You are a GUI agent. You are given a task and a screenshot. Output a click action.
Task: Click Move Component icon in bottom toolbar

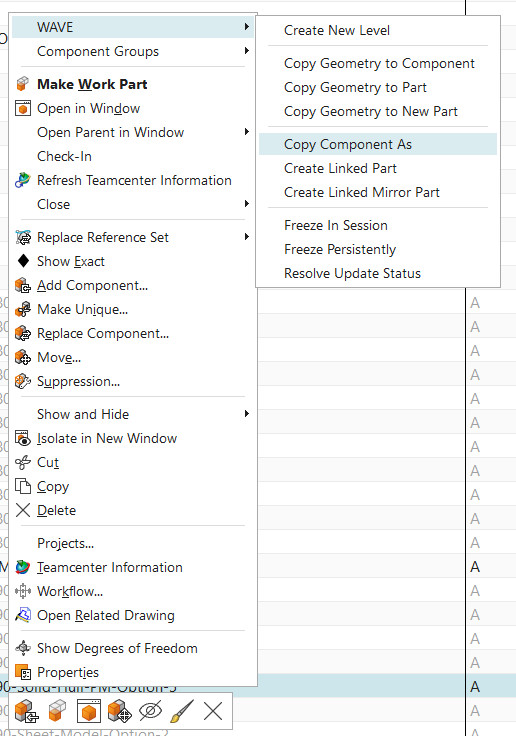click(119, 711)
